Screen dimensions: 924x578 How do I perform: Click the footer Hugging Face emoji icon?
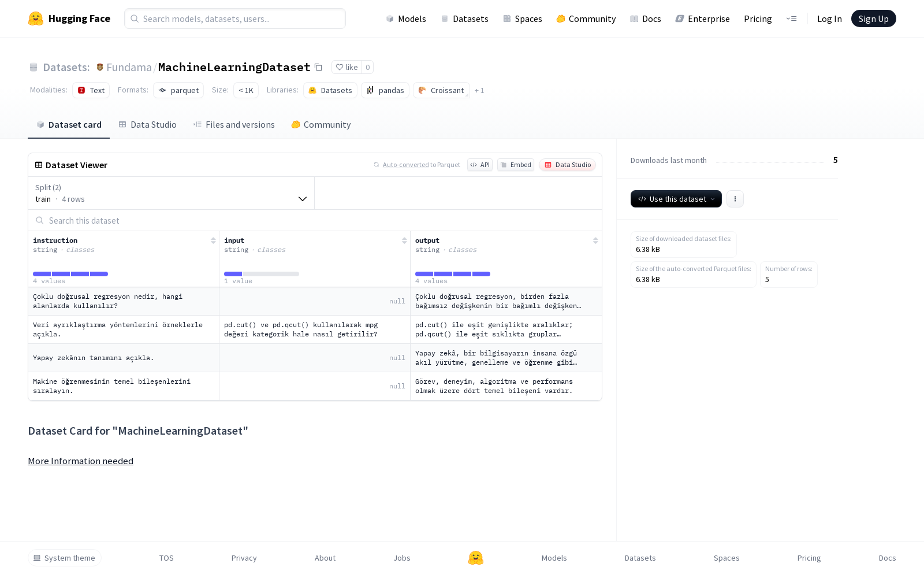pos(476,558)
